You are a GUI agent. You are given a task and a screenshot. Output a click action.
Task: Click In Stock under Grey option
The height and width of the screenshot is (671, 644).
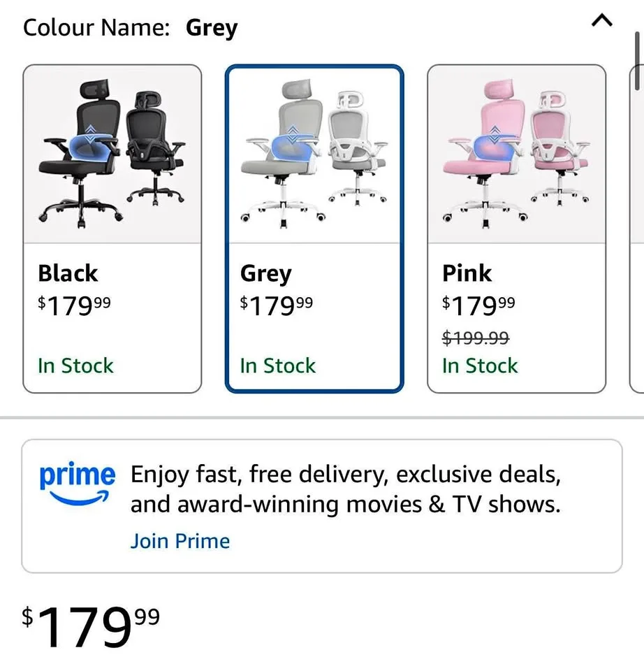click(277, 366)
